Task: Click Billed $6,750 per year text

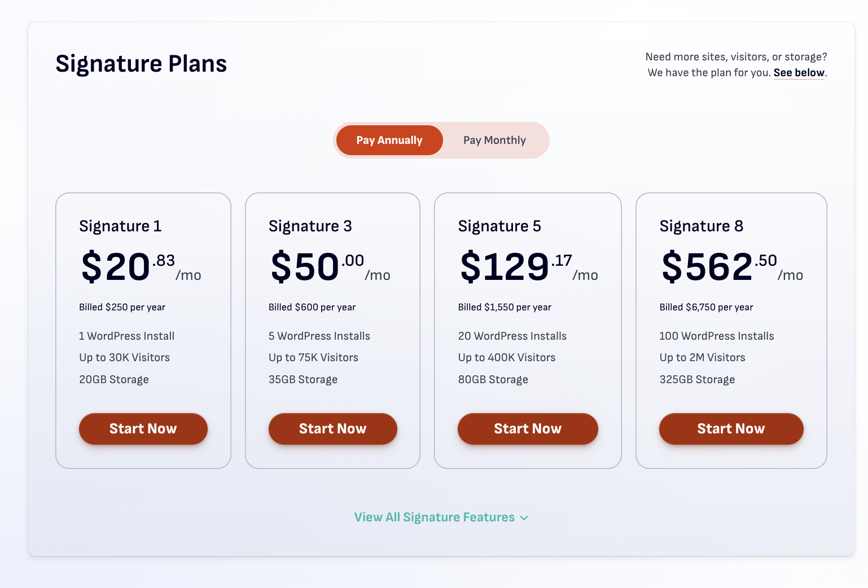Action: tap(706, 307)
